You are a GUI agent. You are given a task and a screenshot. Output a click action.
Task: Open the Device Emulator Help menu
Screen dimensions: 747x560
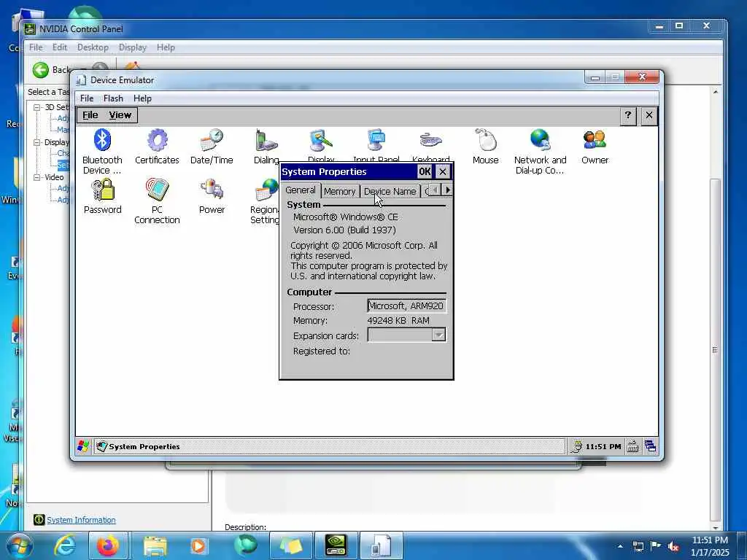click(x=142, y=98)
